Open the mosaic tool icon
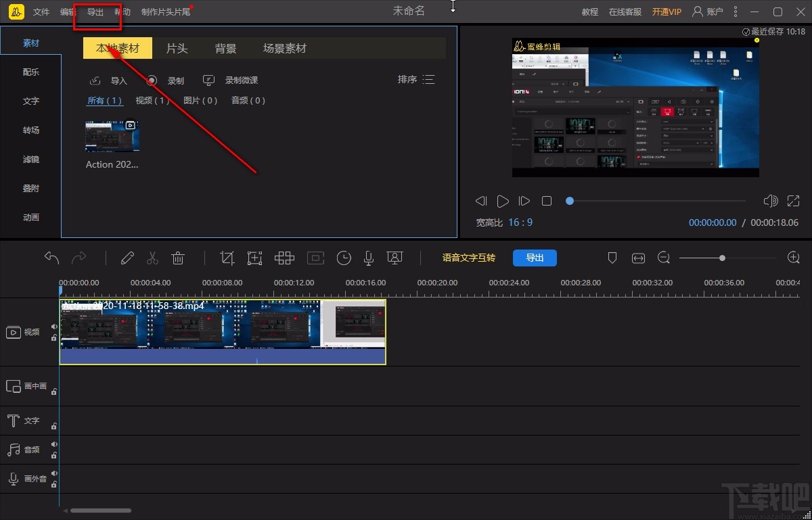This screenshot has width=812, height=520. pos(284,258)
